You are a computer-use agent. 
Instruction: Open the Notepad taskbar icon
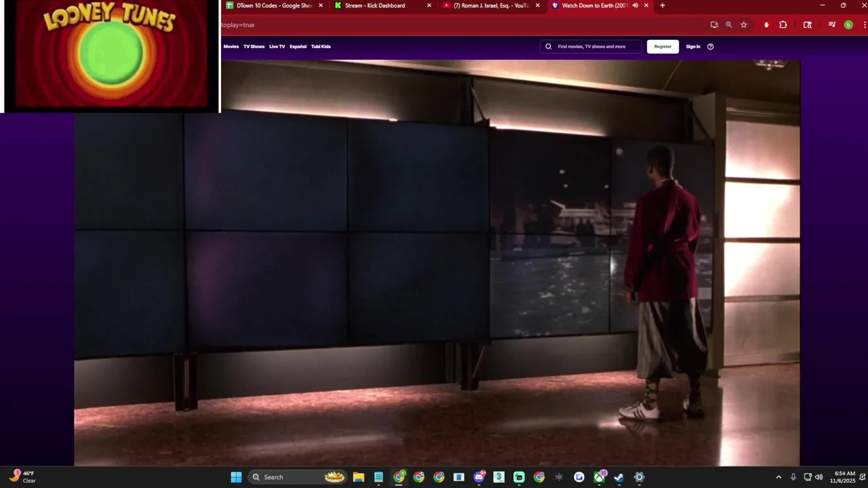click(378, 477)
